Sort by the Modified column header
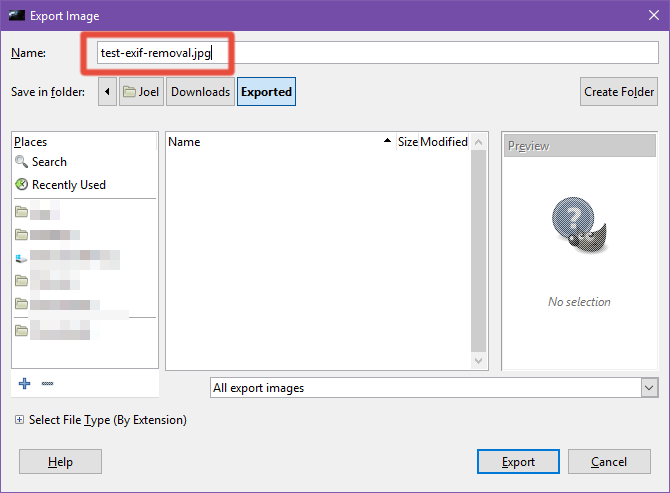This screenshot has width=670, height=493. [x=444, y=142]
